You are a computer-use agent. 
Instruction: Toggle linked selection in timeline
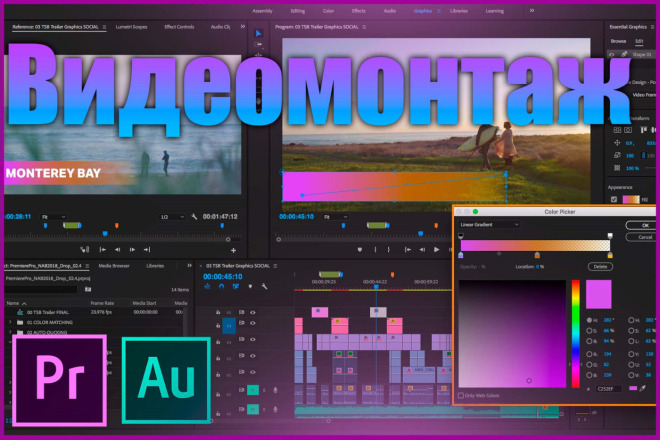click(236, 286)
